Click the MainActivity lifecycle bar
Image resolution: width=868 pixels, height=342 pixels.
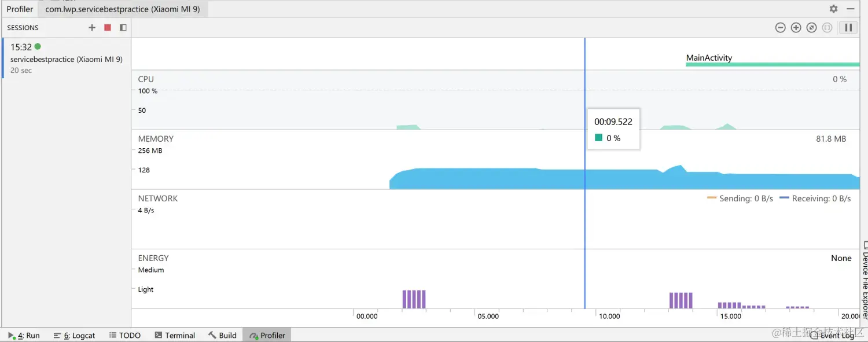pos(773,64)
